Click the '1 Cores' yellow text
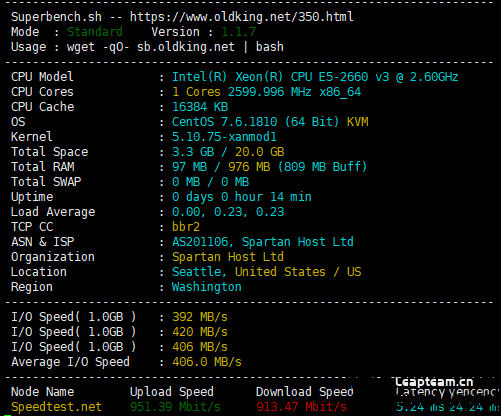501x416 pixels. [x=196, y=92]
